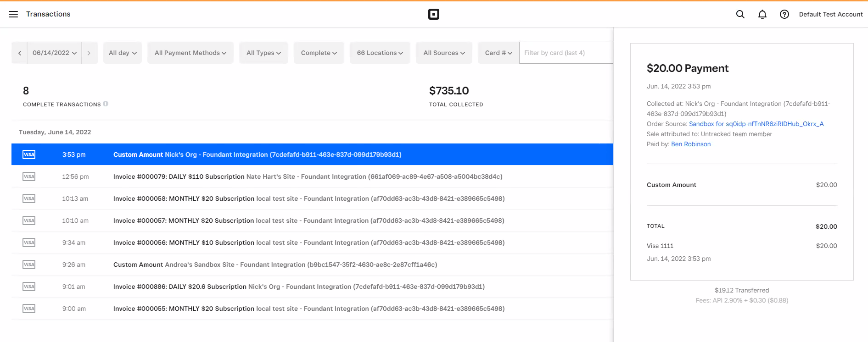Open the hamburger navigation menu
The image size is (868, 342).
click(13, 14)
